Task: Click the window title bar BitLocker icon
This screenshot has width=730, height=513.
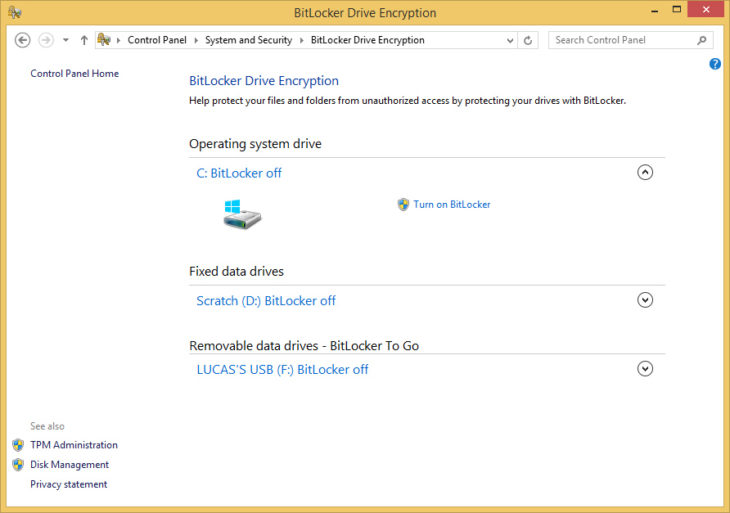Action: [14, 13]
